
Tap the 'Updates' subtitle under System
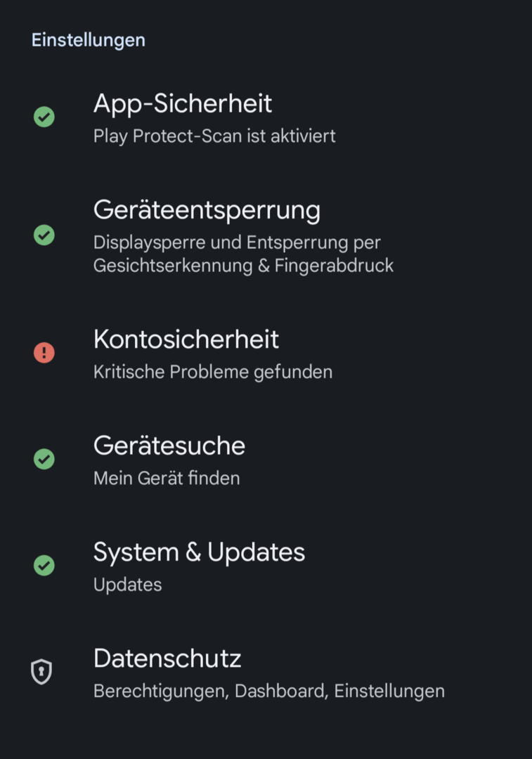127,585
